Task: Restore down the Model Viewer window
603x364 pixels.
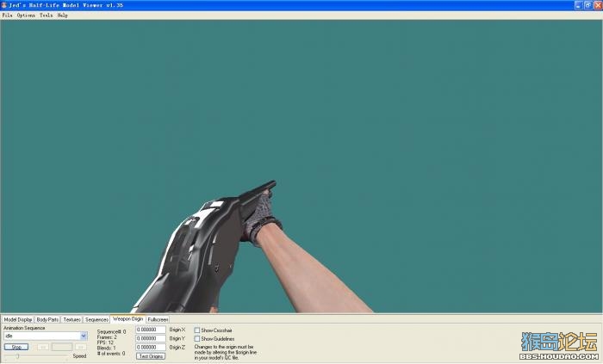Action: (588, 5)
